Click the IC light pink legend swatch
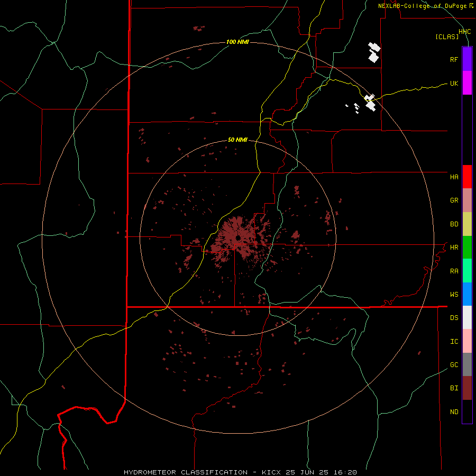 point(467,341)
